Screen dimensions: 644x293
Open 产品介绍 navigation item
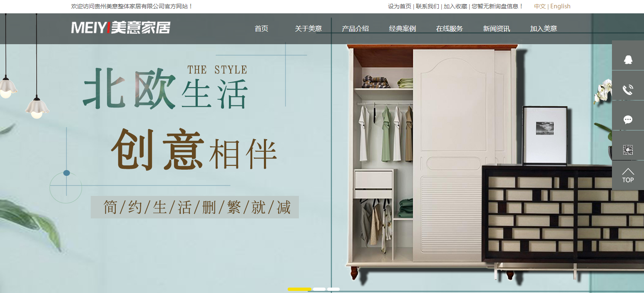[355, 29]
